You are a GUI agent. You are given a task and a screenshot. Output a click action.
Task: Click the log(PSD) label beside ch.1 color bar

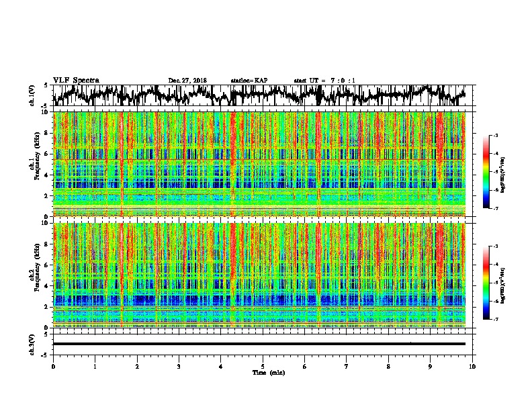(x=503, y=175)
